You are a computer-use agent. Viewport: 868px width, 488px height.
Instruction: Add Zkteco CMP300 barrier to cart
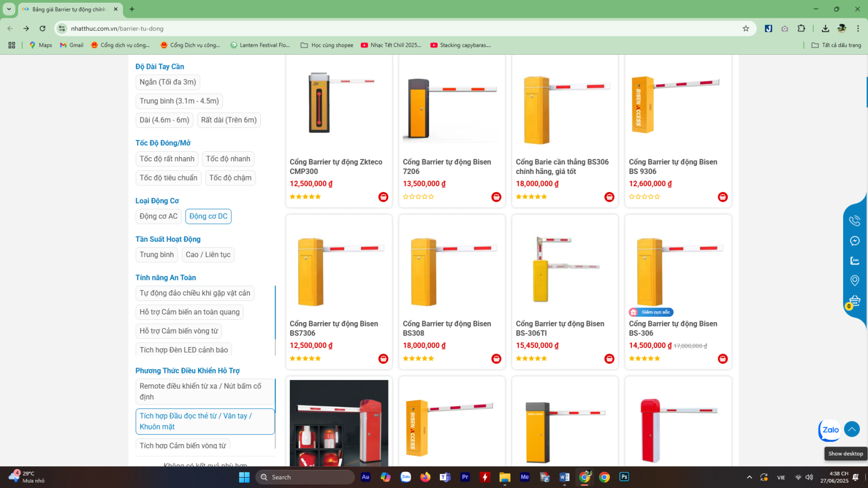click(383, 197)
